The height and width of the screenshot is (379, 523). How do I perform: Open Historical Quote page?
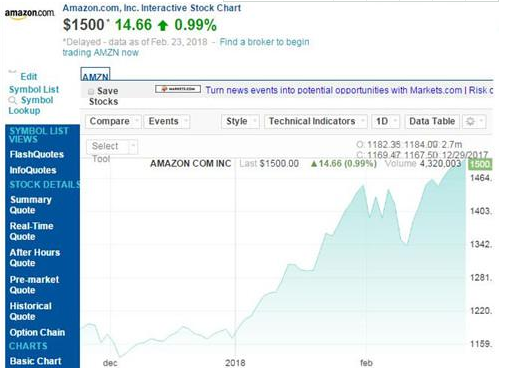[30, 311]
